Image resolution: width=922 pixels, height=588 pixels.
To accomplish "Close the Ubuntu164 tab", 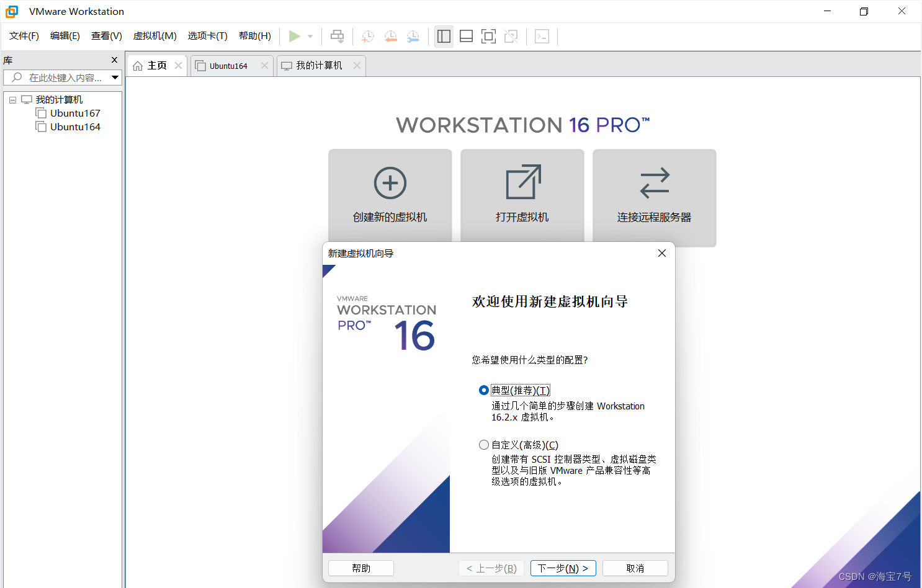I will (264, 66).
